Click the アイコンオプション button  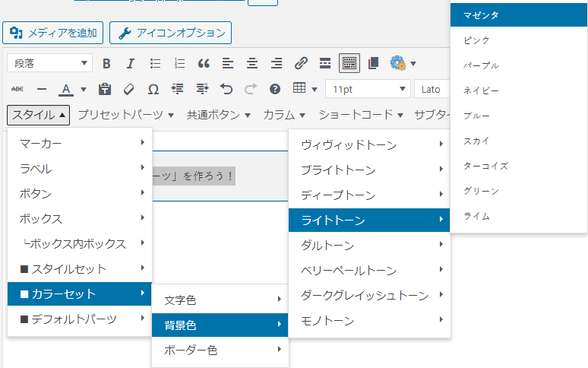171,33
